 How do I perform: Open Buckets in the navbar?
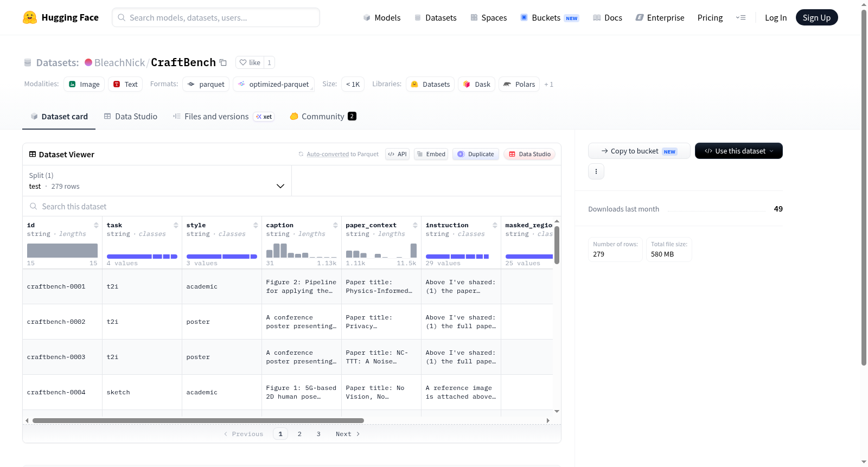pos(550,17)
